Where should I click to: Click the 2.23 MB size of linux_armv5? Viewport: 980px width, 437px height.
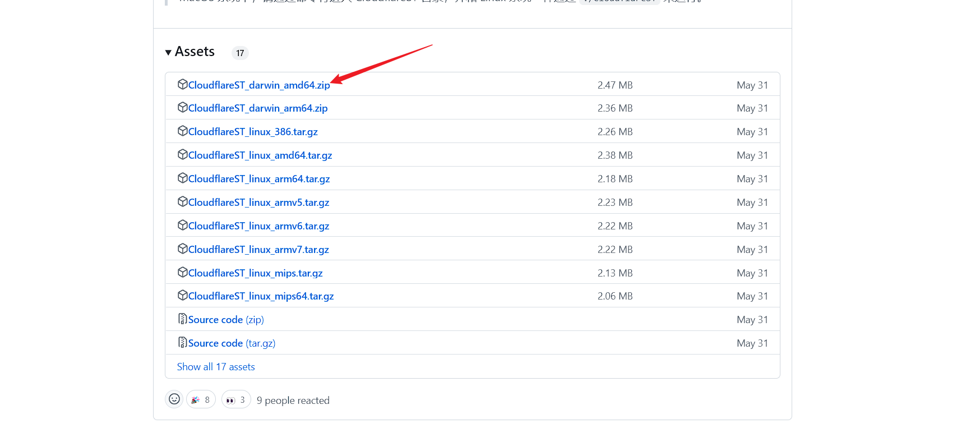click(615, 203)
